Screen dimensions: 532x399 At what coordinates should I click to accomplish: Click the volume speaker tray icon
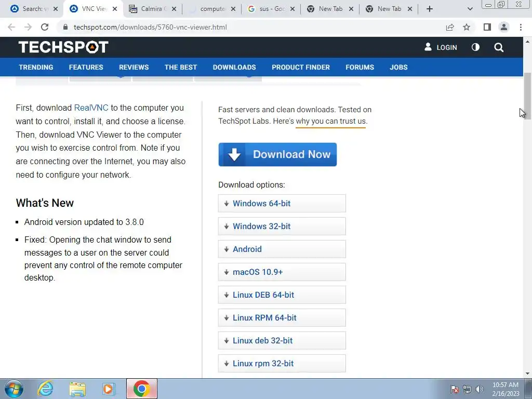(x=480, y=389)
